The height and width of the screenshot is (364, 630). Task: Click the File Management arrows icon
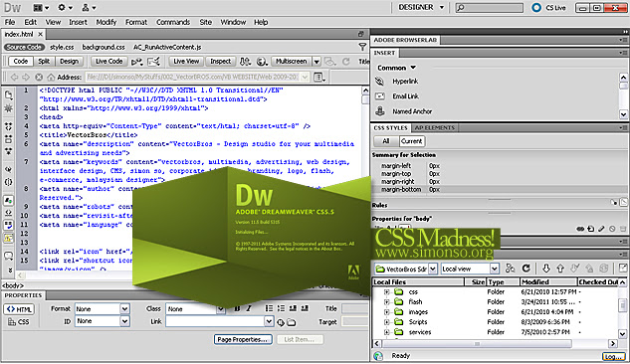[245, 62]
